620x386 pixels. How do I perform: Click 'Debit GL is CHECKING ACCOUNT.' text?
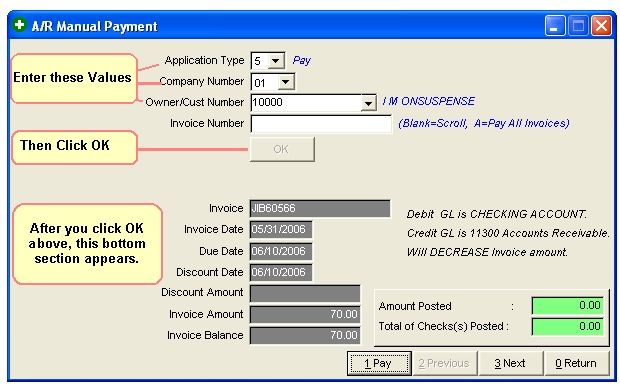(x=497, y=214)
